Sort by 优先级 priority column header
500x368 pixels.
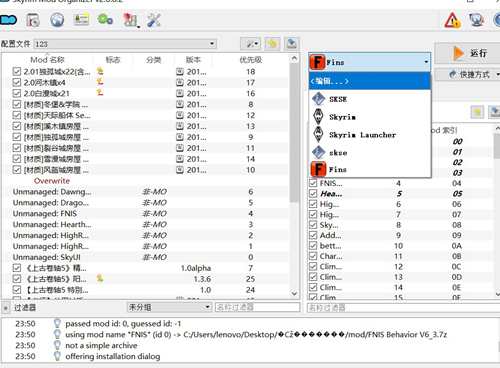[250, 60]
